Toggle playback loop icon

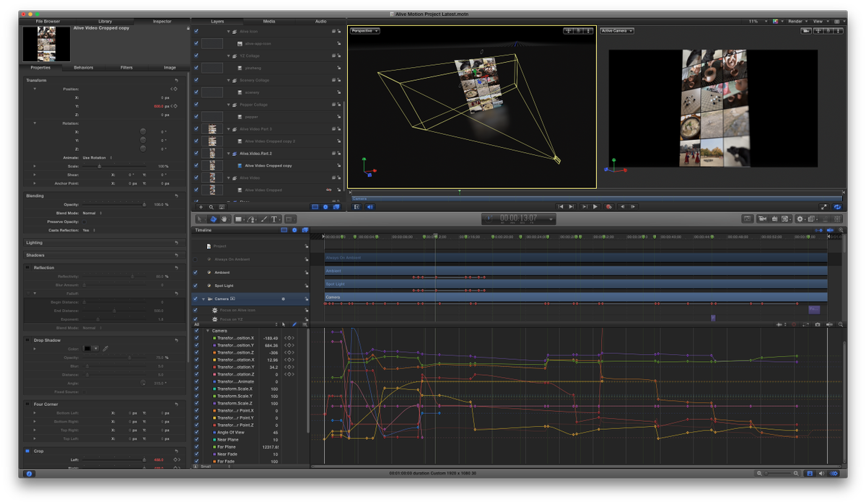coord(837,207)
